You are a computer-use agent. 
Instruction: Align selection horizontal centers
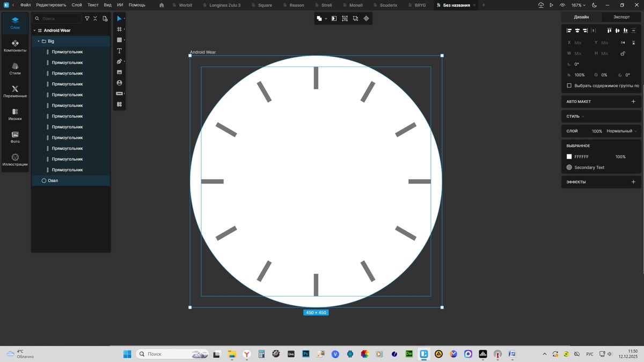click(x=577, y=31)
